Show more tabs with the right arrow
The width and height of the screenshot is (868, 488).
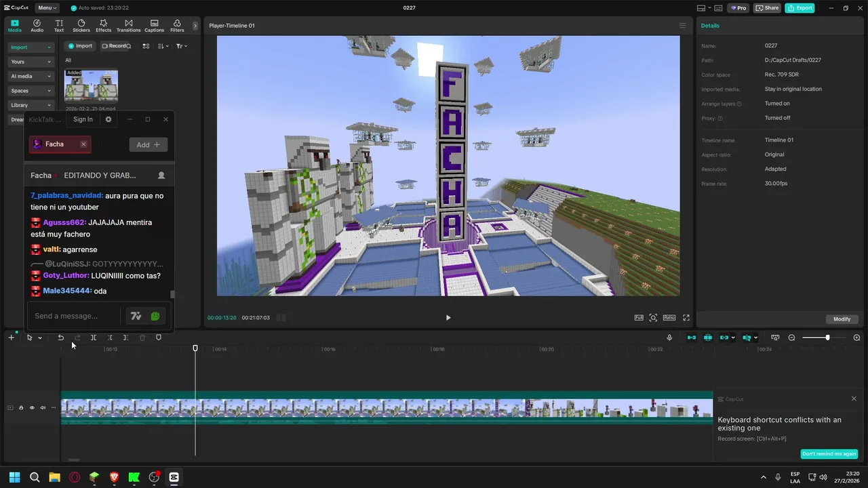pyautogui.click(x=195, y=26)
